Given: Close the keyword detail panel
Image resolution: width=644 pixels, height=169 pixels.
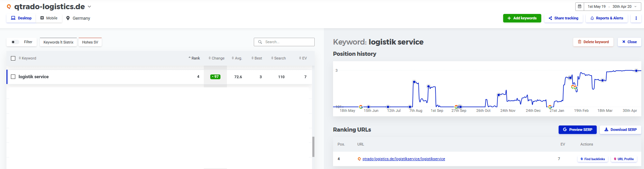Looking at the screenshot, I should [629, 42].
